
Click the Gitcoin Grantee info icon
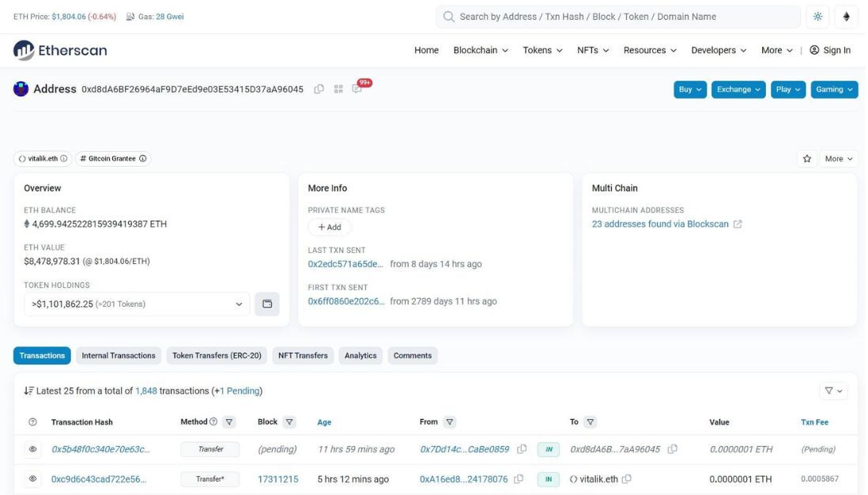click(143, 158)
